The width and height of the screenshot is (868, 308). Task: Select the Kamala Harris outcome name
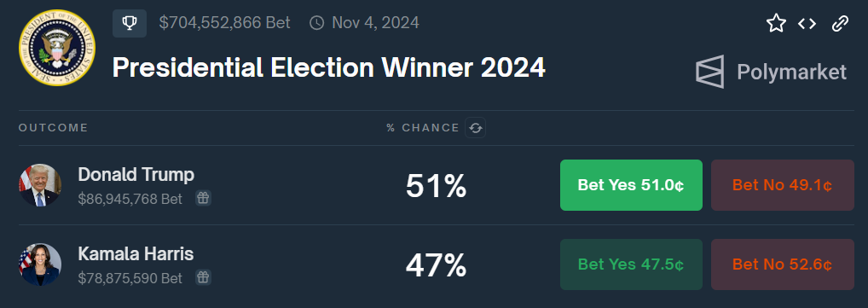(136, 253)
